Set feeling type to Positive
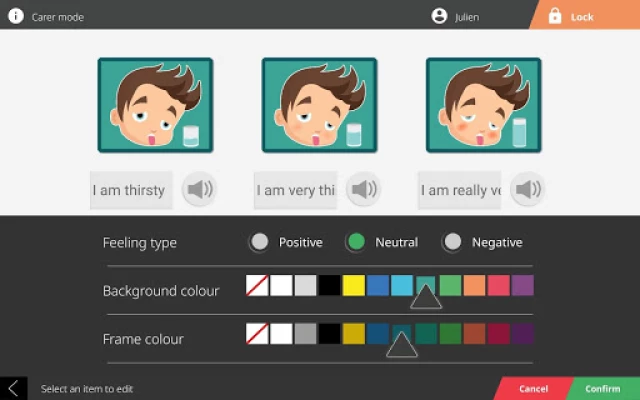Screen dimensions: 640x400 click(260, 242)
